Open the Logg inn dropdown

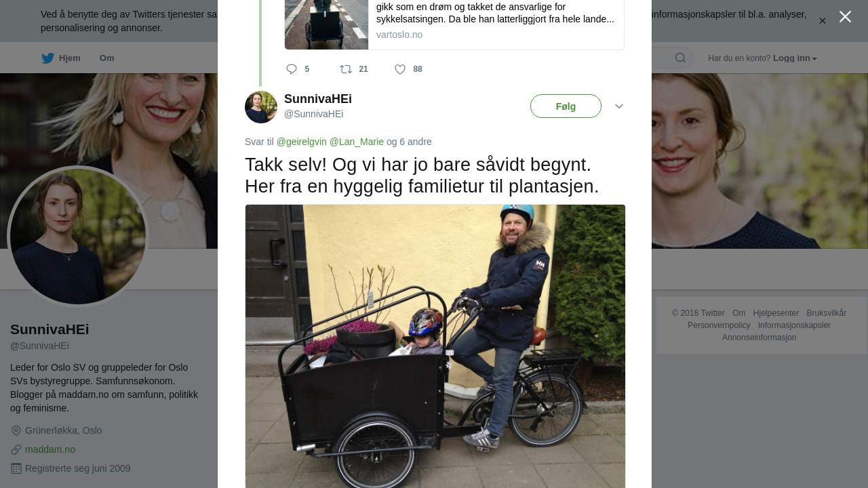795,58
